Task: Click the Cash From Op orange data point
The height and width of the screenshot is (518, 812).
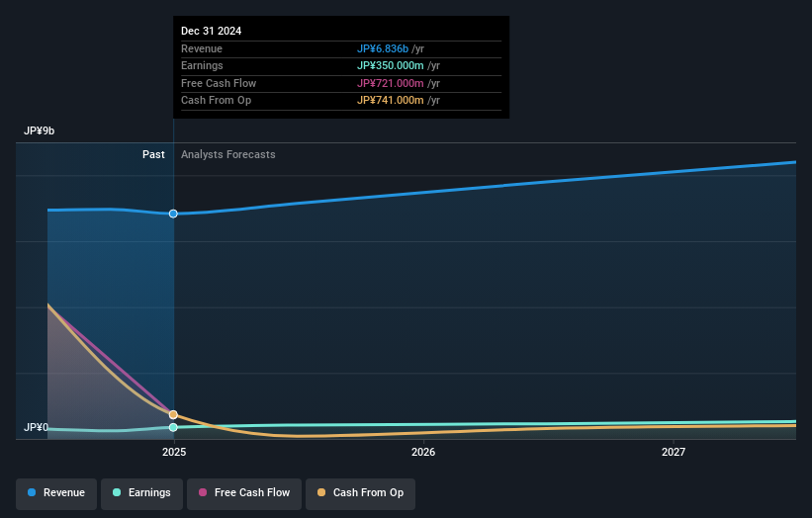Action: (173, 414)
